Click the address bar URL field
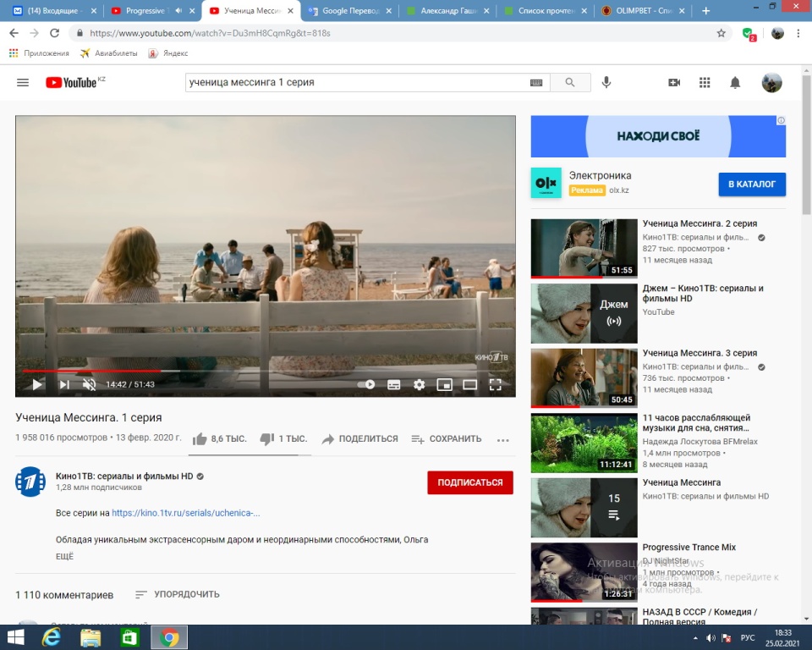812x650 pixels. coord(398,33)
